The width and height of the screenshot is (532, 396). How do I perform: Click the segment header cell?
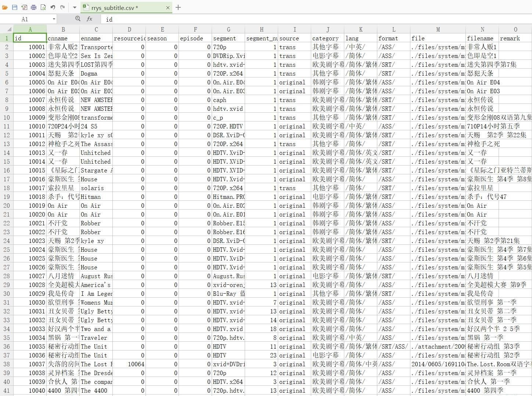[x=229, y=38]
